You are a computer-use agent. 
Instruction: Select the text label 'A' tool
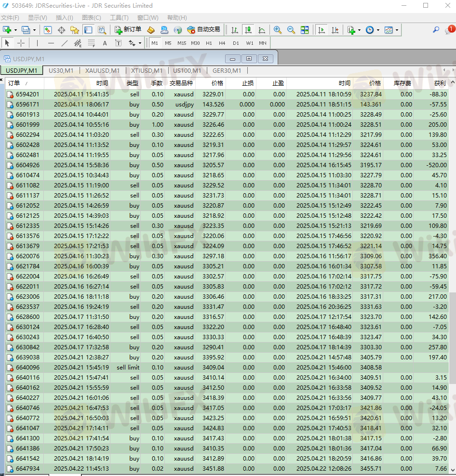click(105, 43)
